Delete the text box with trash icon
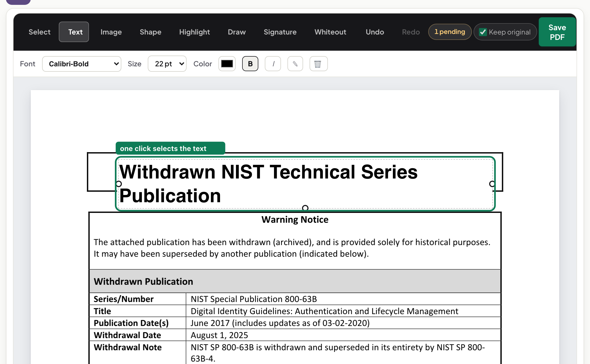The image size is (590, 364). (318, 64)
